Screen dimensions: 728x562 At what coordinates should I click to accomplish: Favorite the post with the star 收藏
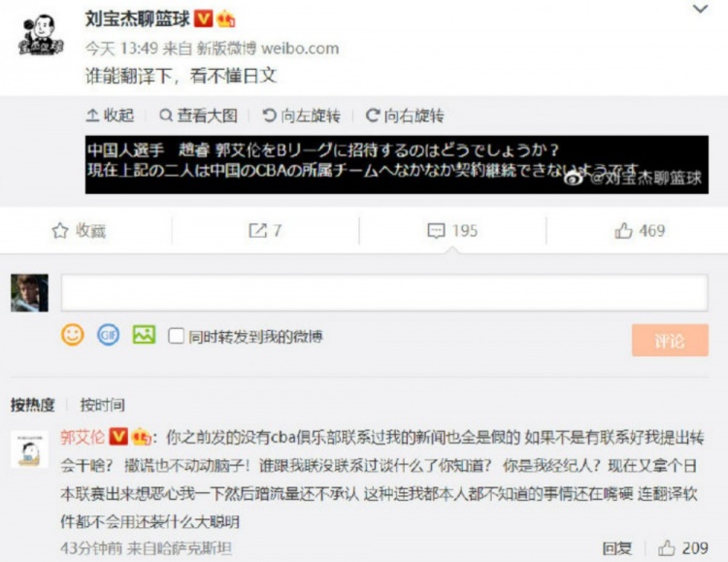coord(79,230)
